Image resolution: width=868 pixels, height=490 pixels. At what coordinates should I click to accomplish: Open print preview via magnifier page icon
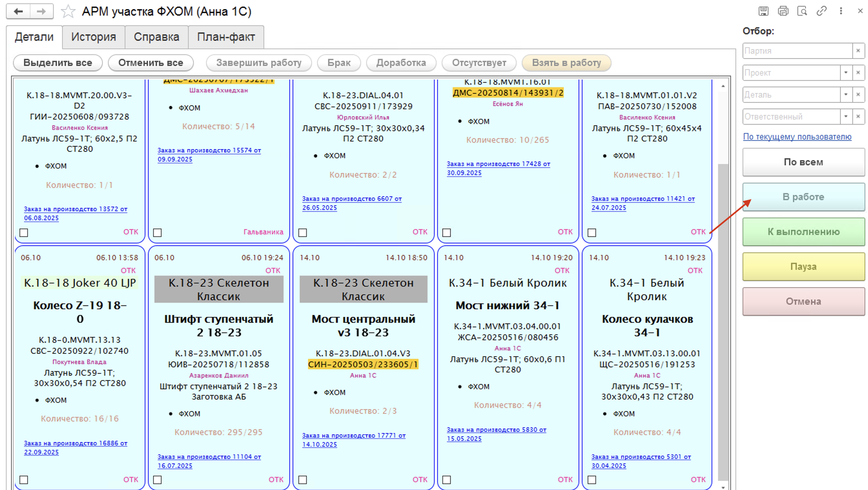tap(802, 11)
